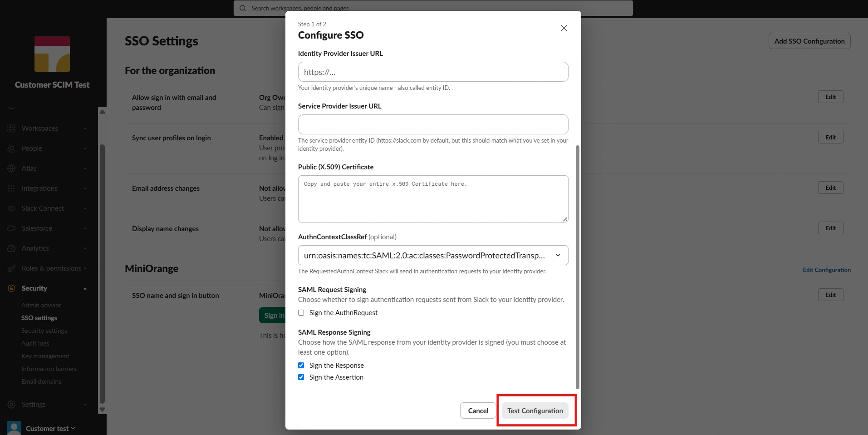This screenshot has width=868, height=435.
Task: Open Information barriers page
Action: pyautogui.click(x=49, y=369)
